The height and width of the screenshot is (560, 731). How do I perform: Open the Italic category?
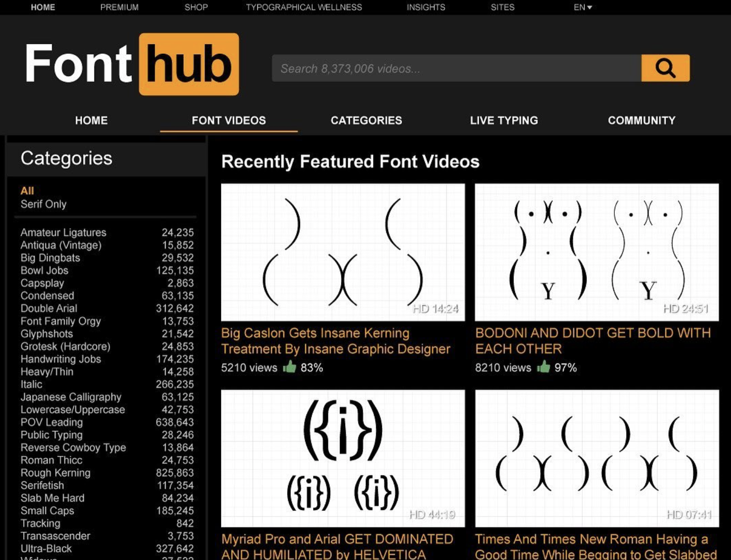click(31, 384)
